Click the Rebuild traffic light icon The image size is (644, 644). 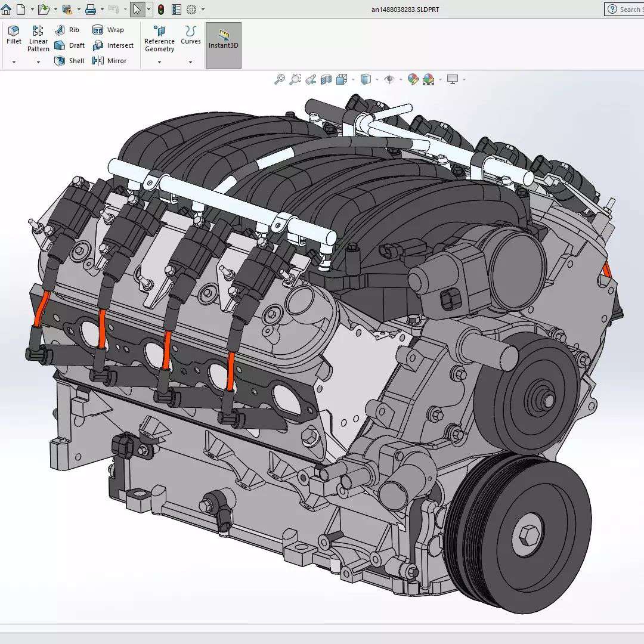pos(161,9)
